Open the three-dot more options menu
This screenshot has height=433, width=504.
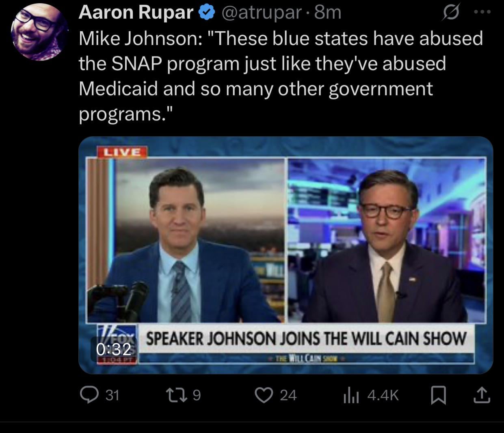tap(482, 12)
